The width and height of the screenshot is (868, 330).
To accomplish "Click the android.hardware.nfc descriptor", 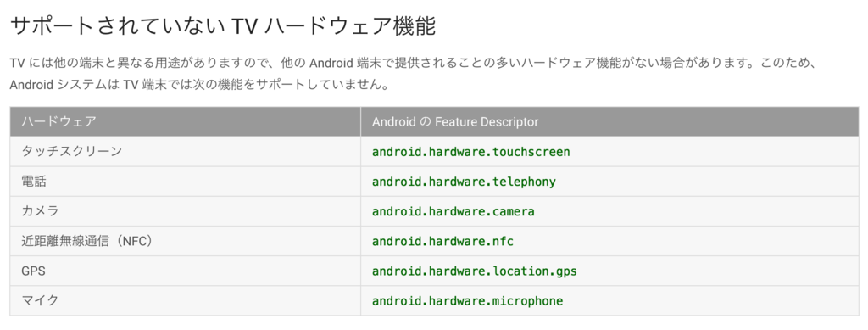I will tap(442, 242).
